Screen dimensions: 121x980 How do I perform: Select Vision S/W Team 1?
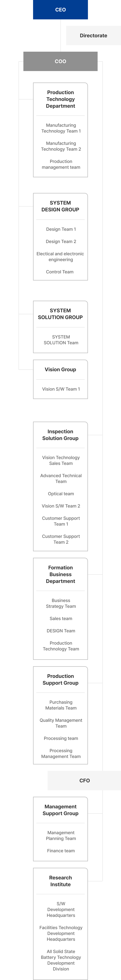tap(61, 389)
